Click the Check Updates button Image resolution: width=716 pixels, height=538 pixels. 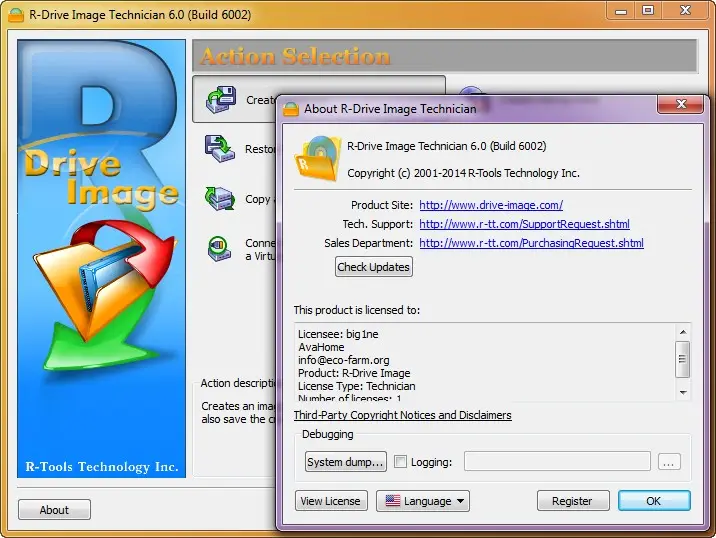pyautogui.click(x=374, y=267)
